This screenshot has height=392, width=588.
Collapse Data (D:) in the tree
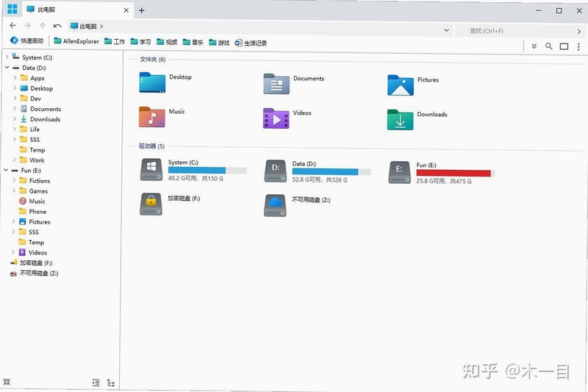(7, 68)
